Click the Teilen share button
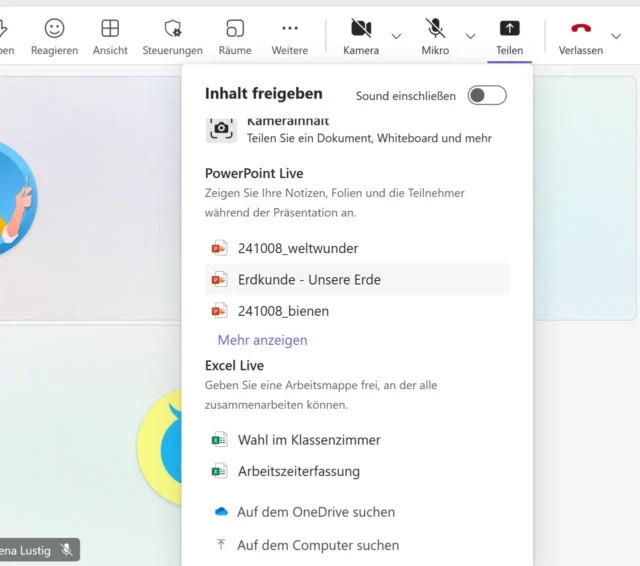The height and width of the screenshot is (566, 640). pos(509,37)
